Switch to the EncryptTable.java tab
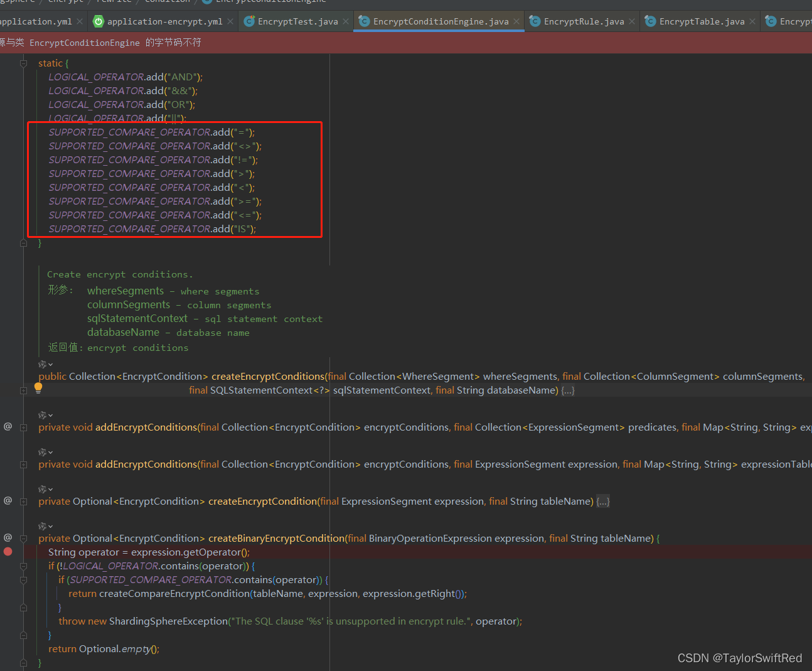This screenshot has width=812, height=671. pyautogui.click(x=702, y=21)
